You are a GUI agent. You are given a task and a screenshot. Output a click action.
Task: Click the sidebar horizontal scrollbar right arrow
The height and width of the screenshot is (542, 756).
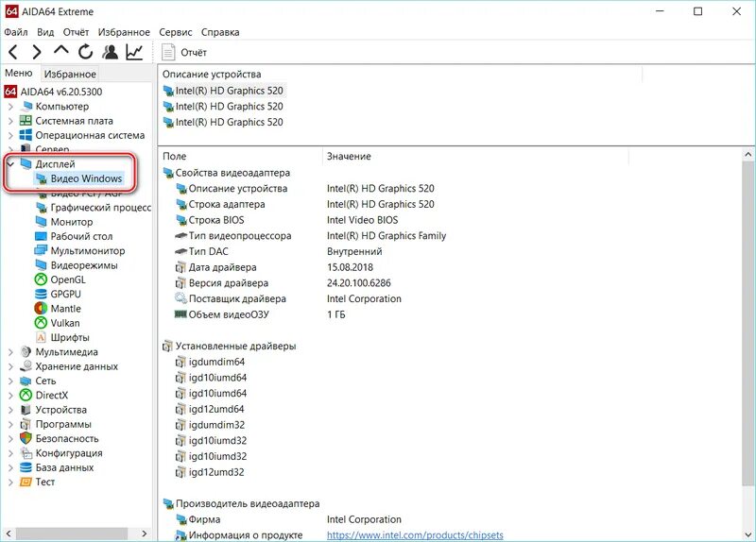click(x=145, y=534)
